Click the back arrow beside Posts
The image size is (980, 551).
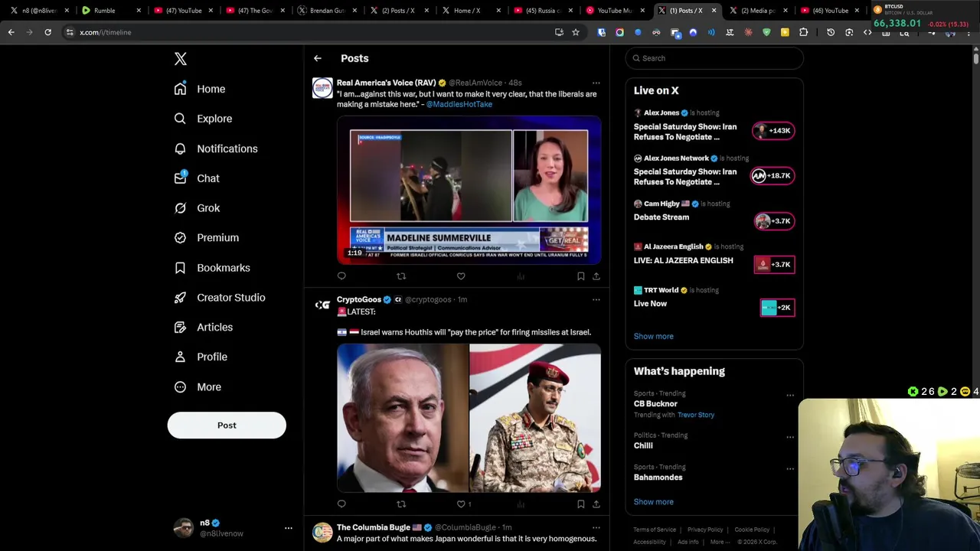[318, 58]
